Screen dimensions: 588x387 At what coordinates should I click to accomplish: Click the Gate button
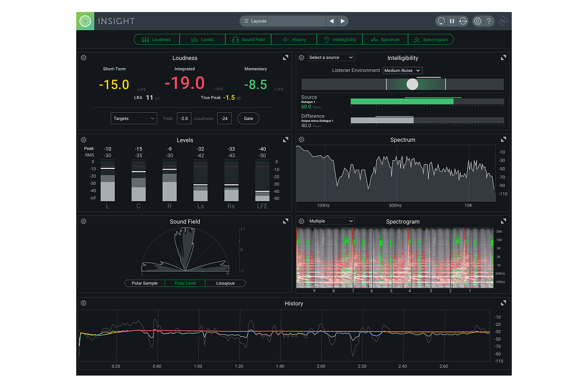pos(248,118)
